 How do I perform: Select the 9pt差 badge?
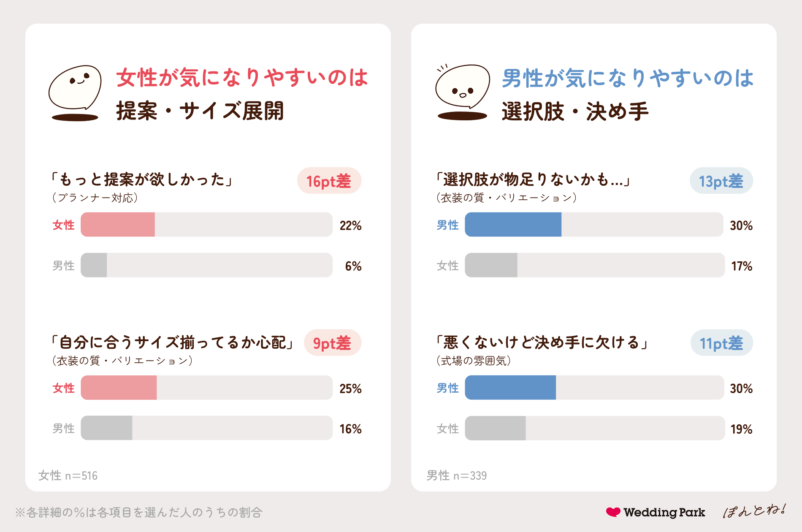333,343
